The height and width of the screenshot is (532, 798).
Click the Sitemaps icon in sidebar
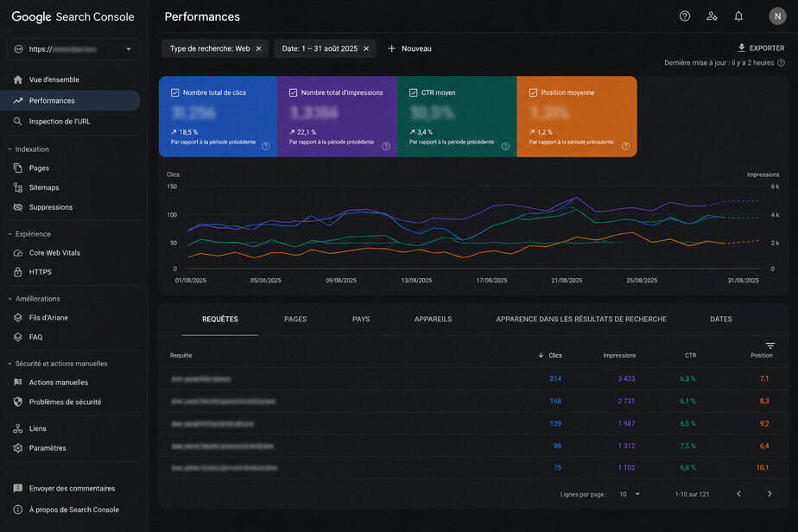pos(18,187)
